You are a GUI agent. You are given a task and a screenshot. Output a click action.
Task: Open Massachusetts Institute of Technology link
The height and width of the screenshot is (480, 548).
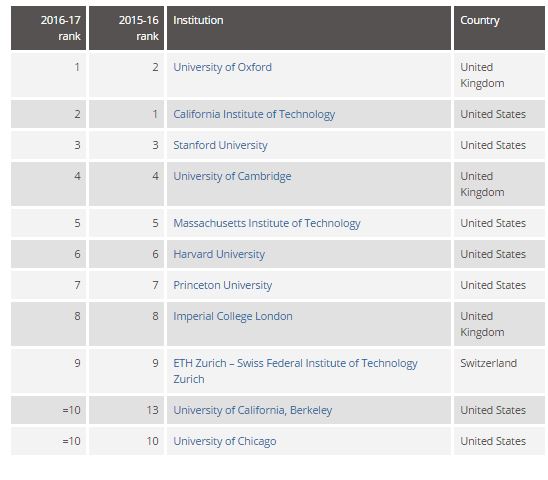267,223
